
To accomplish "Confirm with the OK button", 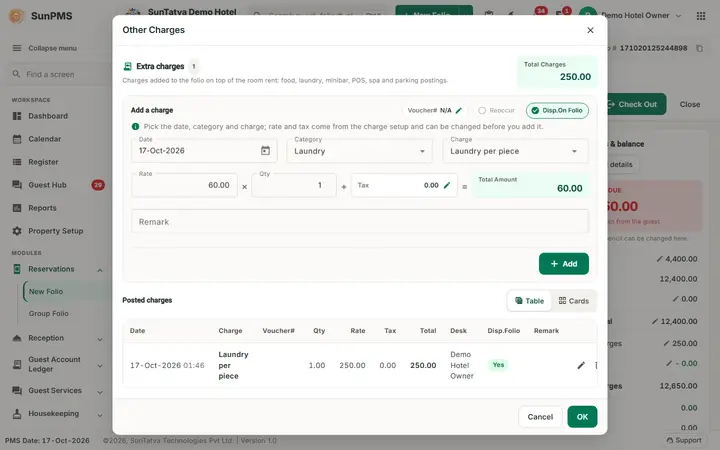I will pos(582,416).
